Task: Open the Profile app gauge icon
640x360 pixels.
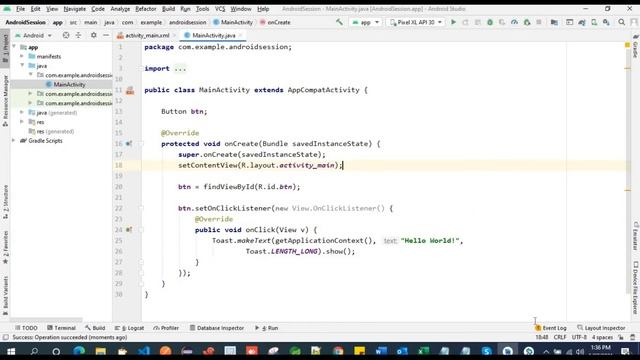Action: click(x=514, y=22)
